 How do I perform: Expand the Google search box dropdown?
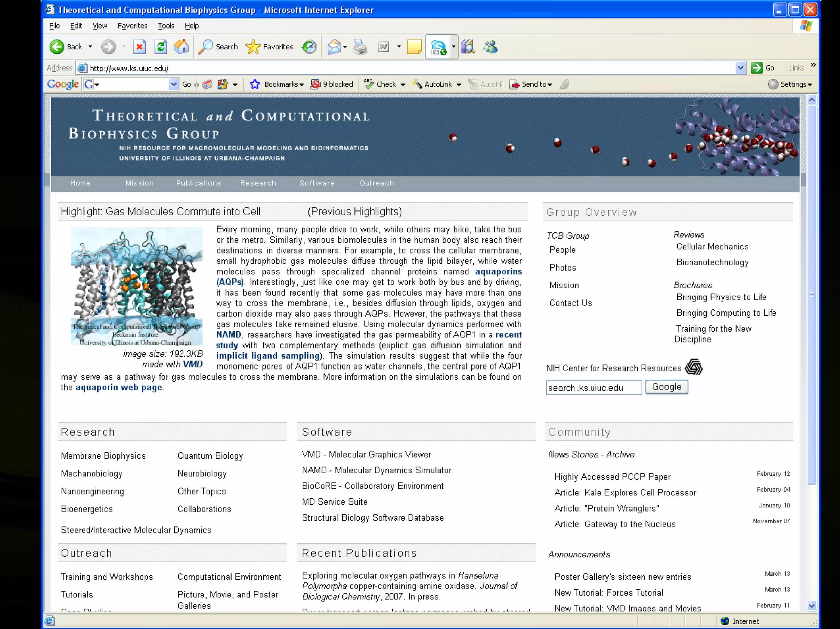coord(174,84)
